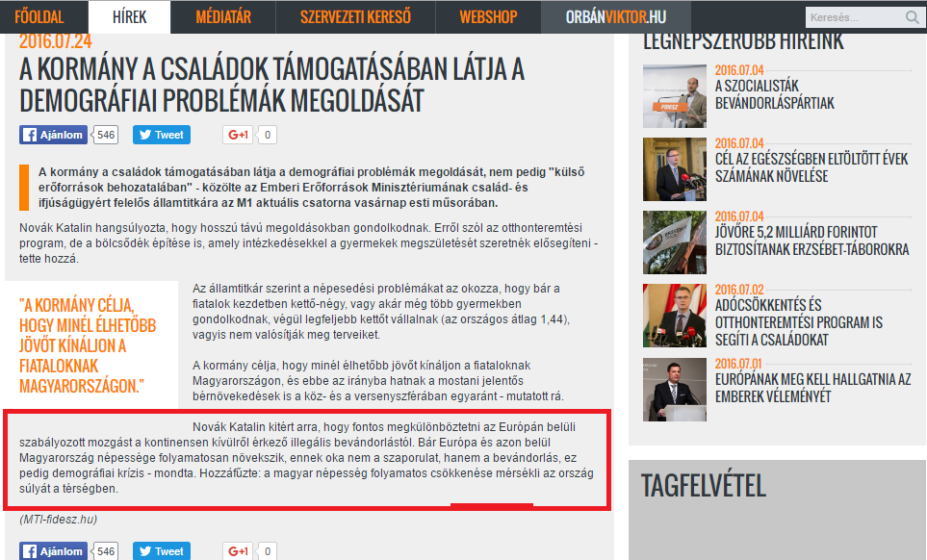The image size is (927, 560).
Task: Click the (MTI-fidesz.hu) source text
Action: tap(58, 520)
